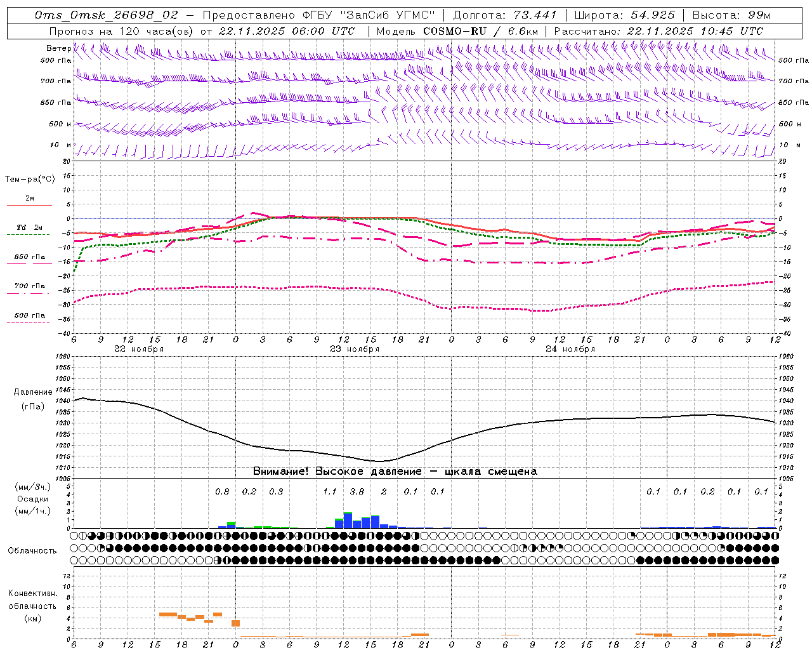Select the Td 2м legend entry
This screenshot has width=812, height=650.
[x=30, y=227]
